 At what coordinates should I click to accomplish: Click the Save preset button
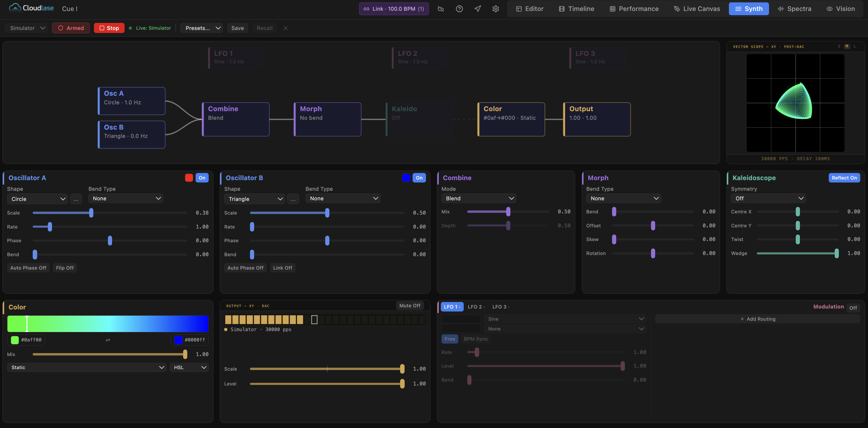click(238, 28)
